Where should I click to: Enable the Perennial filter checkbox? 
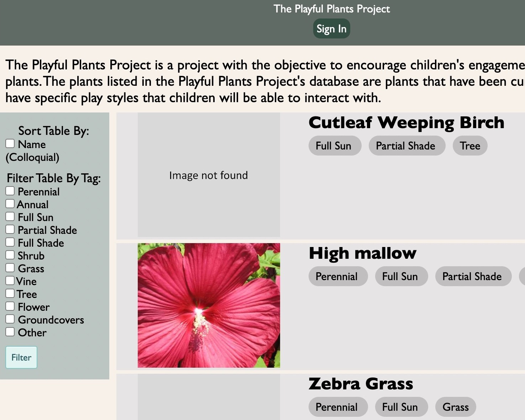click(10, 191)
